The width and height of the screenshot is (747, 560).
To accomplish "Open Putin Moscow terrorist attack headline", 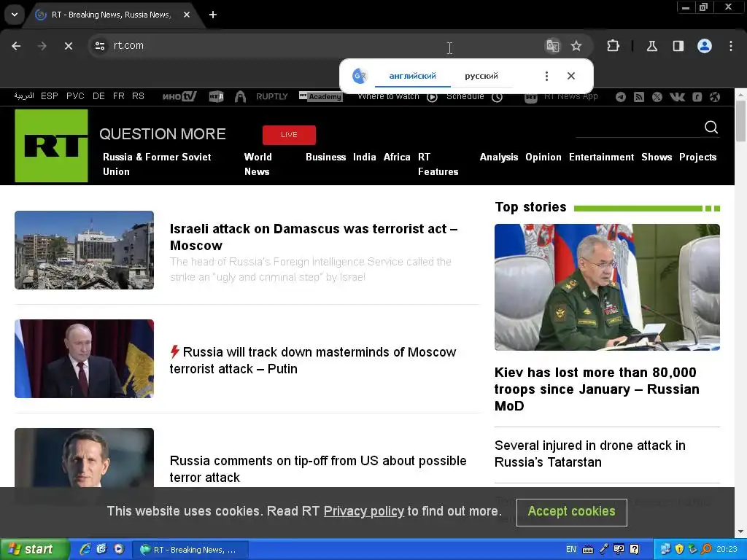I will (313, 360).
